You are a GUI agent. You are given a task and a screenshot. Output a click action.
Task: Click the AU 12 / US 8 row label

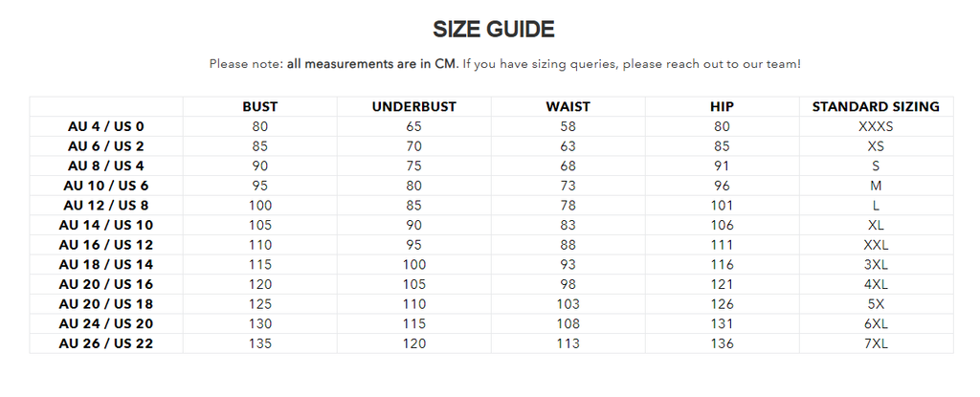[106, 205]
